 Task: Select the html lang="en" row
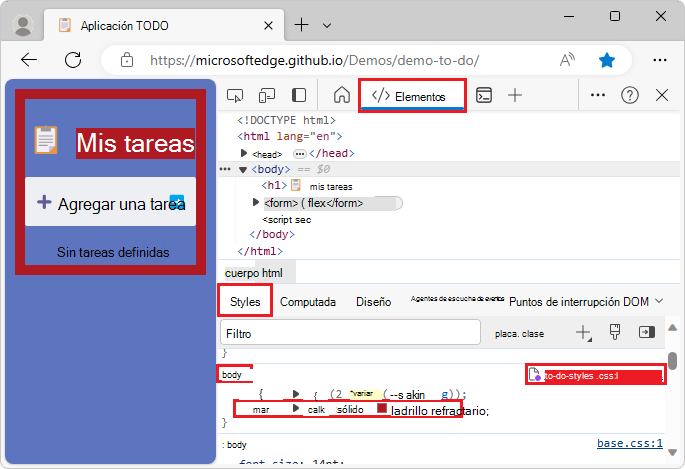tap(290, 137)
